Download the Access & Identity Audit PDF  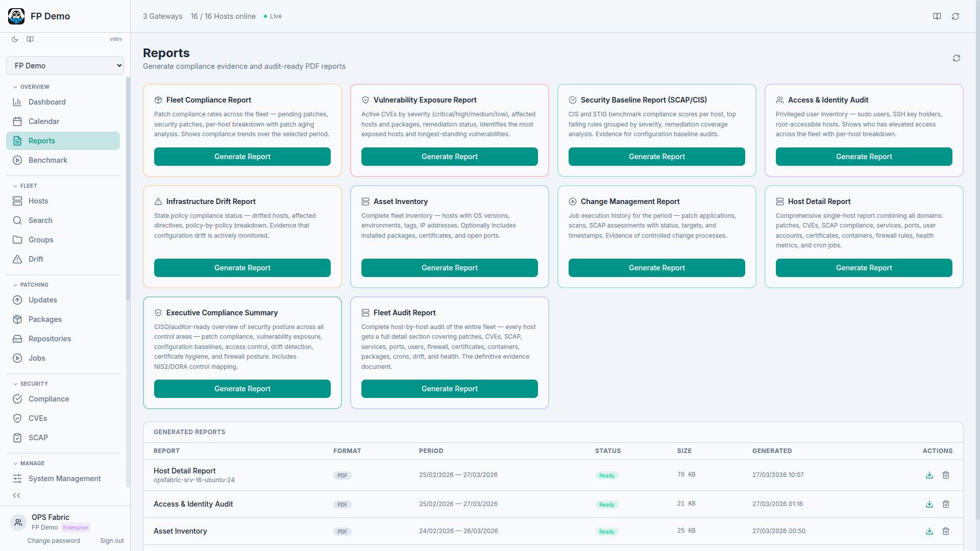click(x=928, y=504)
